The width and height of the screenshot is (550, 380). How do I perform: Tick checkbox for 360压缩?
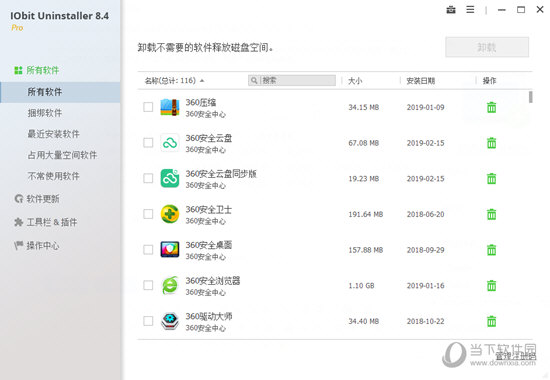(x=148, y=107)
